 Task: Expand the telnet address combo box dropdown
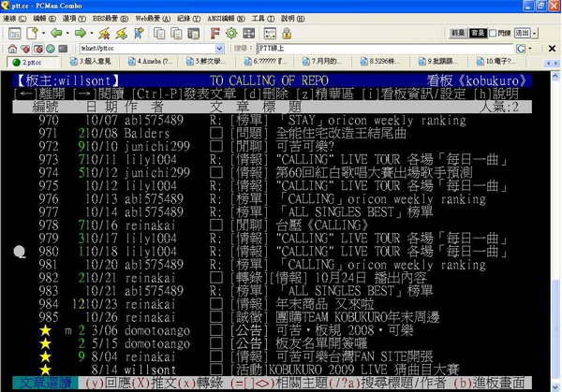tap(219, 49)
